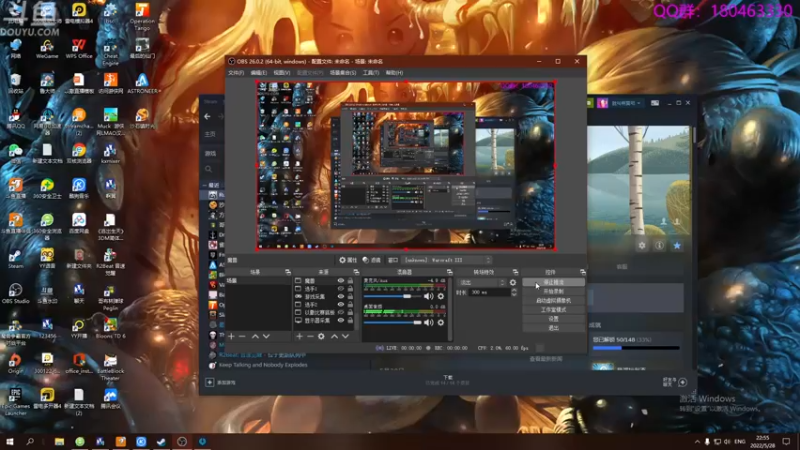Open the OBS Studio desktop shortcut
The width and height of the screenshot is (800, 450).
(x=15, y=294)
